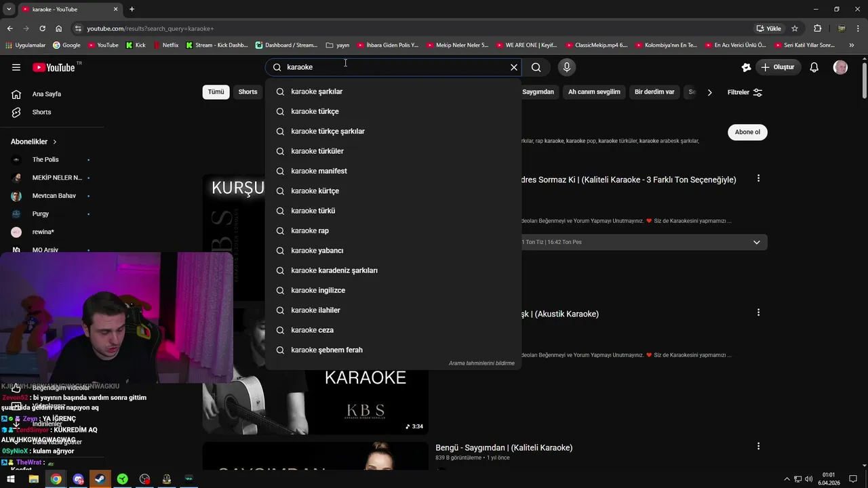Choose suggestion karaoke manifest

393,171
